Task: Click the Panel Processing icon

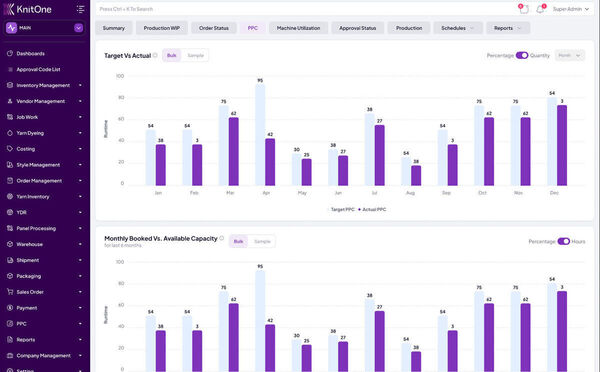Action: tap(10, 228)
